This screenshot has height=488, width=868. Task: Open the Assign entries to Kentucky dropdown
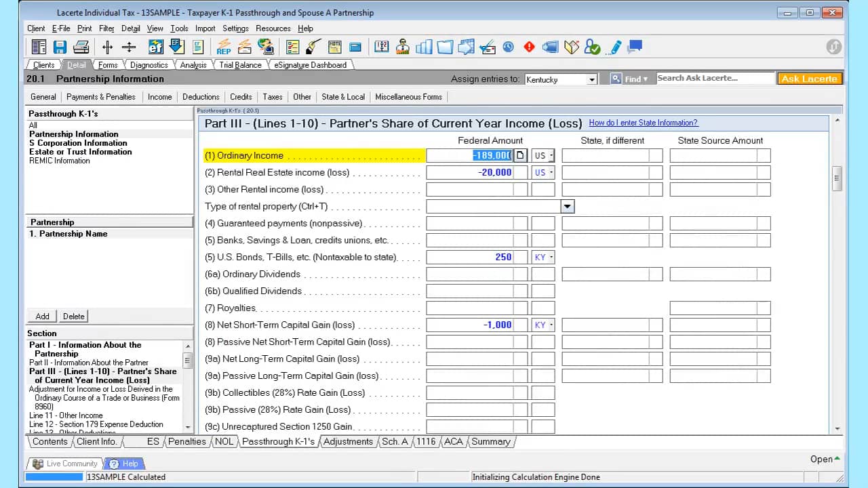click(592, 79)
